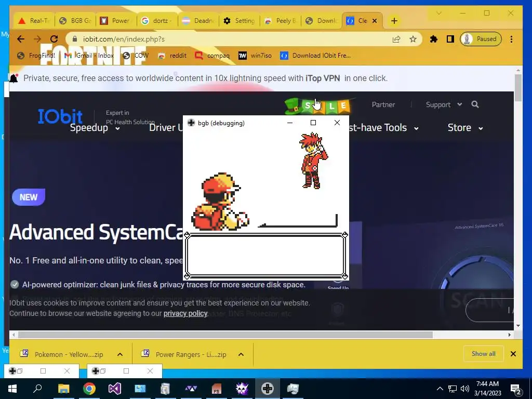Expand the Store menu
The height and width of the screenshot is (399, 532).
coord(465,128)
